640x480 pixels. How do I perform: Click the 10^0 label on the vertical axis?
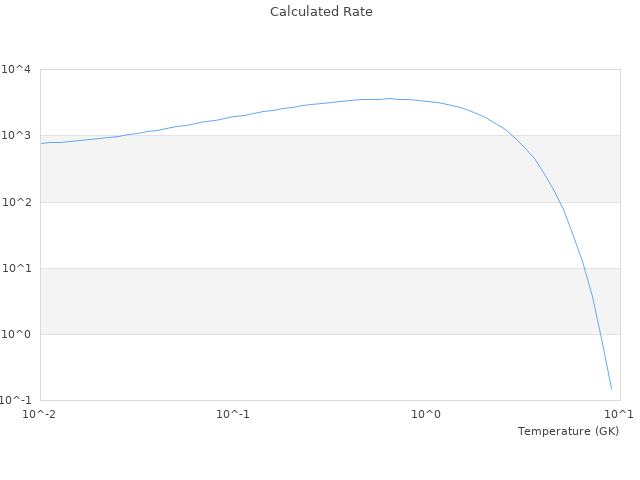point(17,334)
